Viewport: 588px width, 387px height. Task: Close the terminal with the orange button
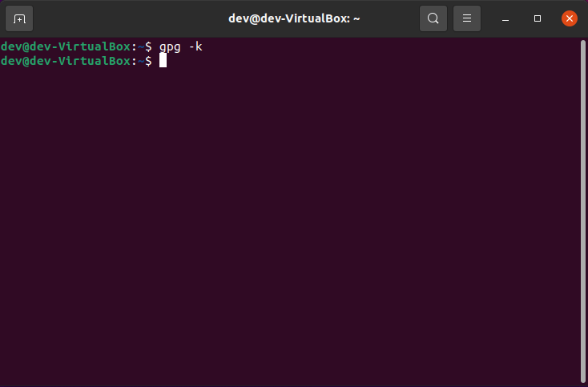[570, 18]
